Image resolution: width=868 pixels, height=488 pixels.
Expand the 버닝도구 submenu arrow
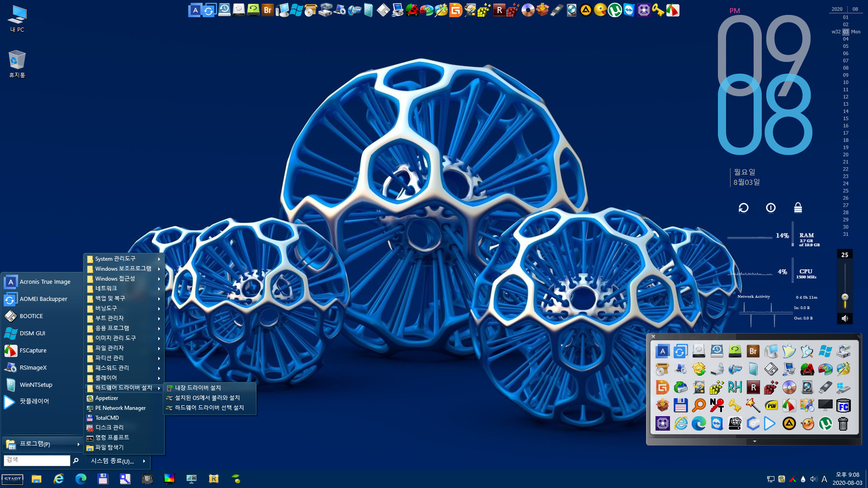click(x=159, y=309)
